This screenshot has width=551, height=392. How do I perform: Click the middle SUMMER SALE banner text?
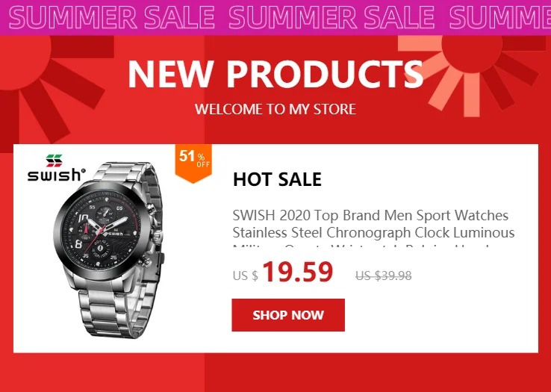331,17
